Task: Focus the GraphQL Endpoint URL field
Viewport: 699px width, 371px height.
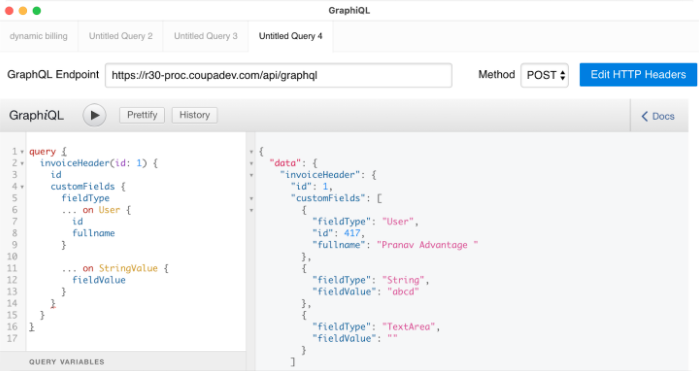Action: pos(279,75)
